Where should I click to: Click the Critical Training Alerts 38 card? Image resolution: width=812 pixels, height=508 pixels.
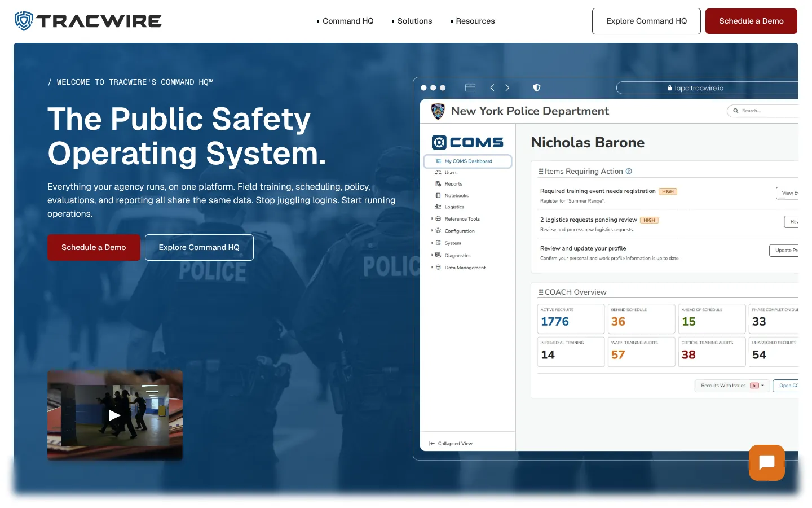tap(712, 352)
